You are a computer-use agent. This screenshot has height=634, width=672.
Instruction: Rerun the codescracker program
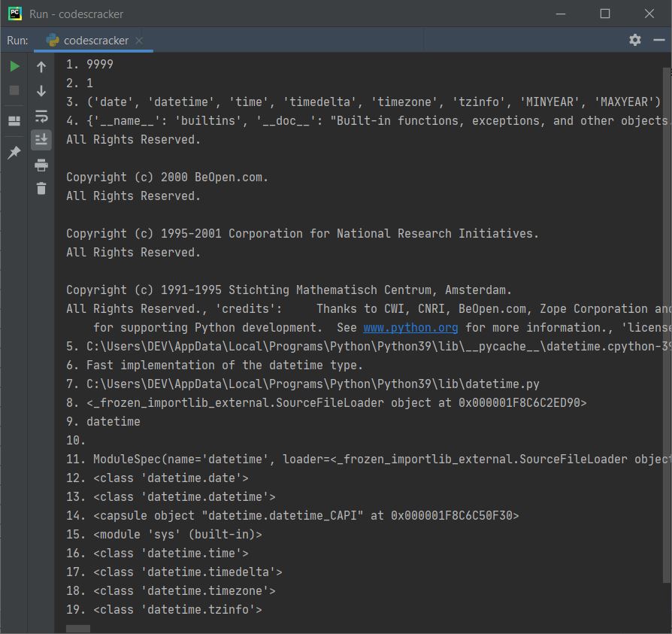coord(14,65)
